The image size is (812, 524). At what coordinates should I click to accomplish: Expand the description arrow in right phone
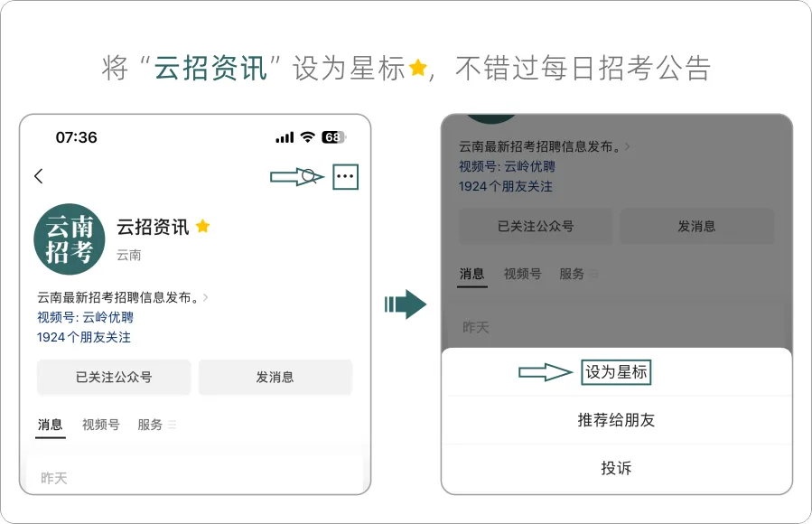point(628,145)
